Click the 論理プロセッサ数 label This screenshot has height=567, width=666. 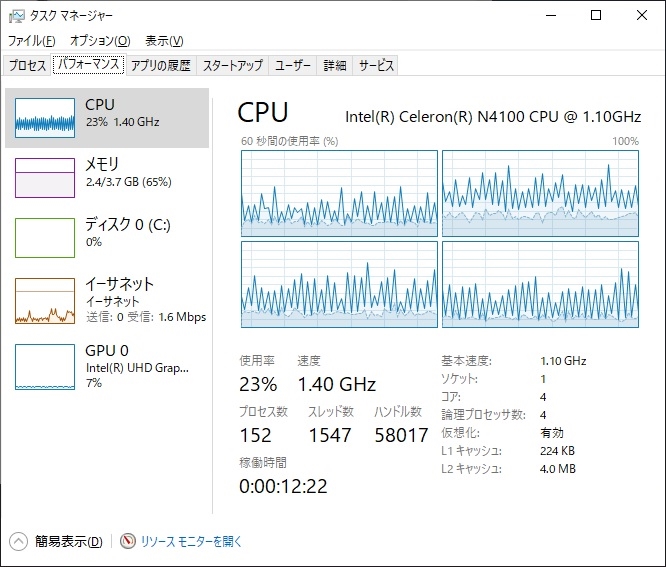(483, 415)
